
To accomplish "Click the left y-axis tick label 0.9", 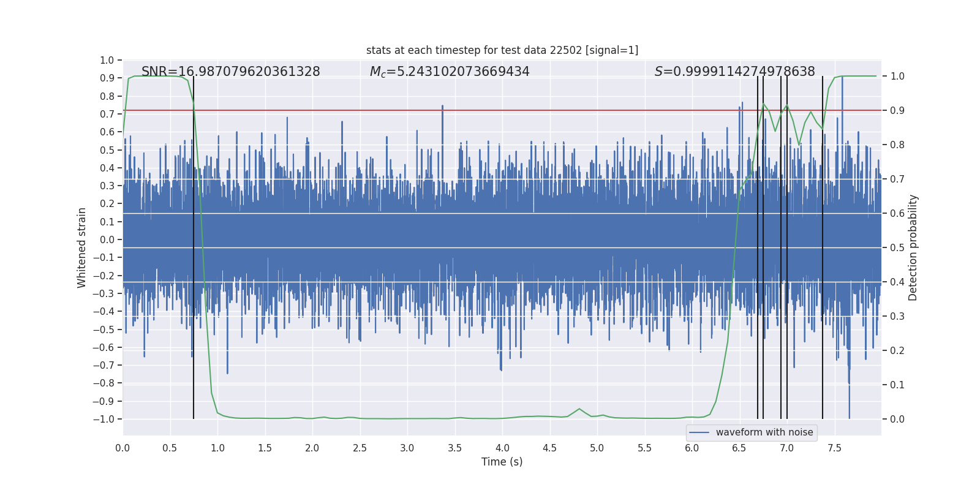I will coord(107,78).
